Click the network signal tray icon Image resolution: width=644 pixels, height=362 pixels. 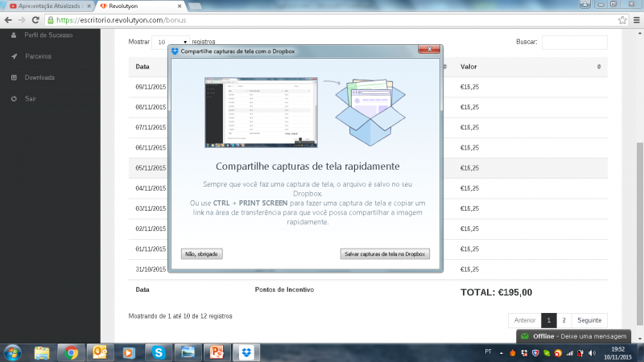[x=569, y=353]
